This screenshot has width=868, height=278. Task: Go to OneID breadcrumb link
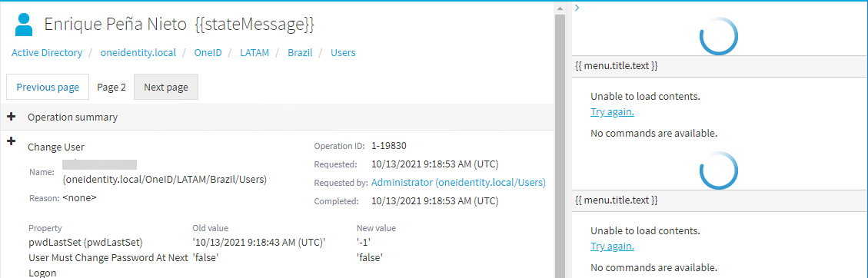pos(208,53)
